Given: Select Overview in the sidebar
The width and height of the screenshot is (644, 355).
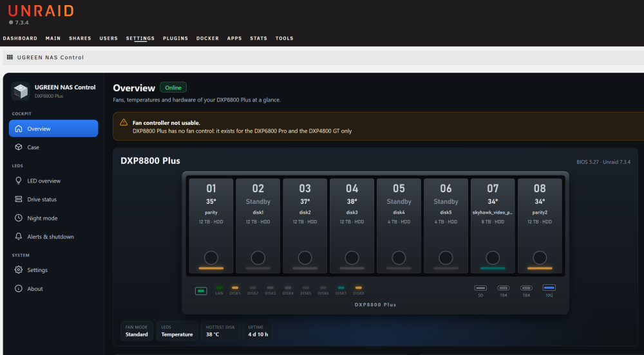Looking at the screenshot, I should [x=53, y=129].
